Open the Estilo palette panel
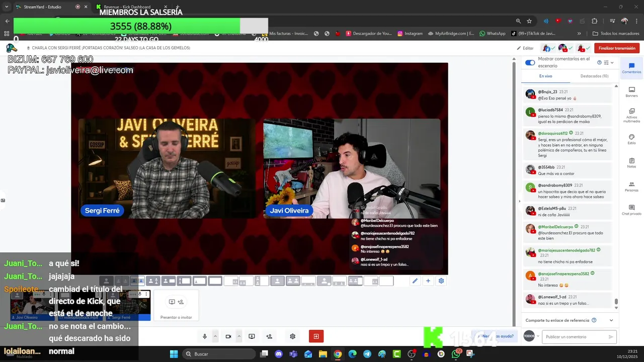 point(631,139)
